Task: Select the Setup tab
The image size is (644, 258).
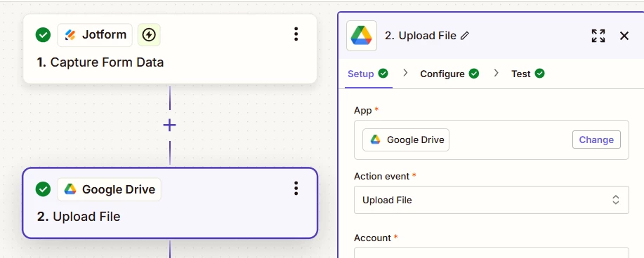Action: point(367,74)
